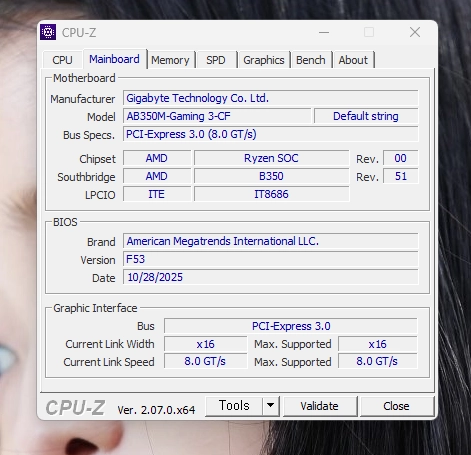Click the BIOS Date field

(271, 277)
